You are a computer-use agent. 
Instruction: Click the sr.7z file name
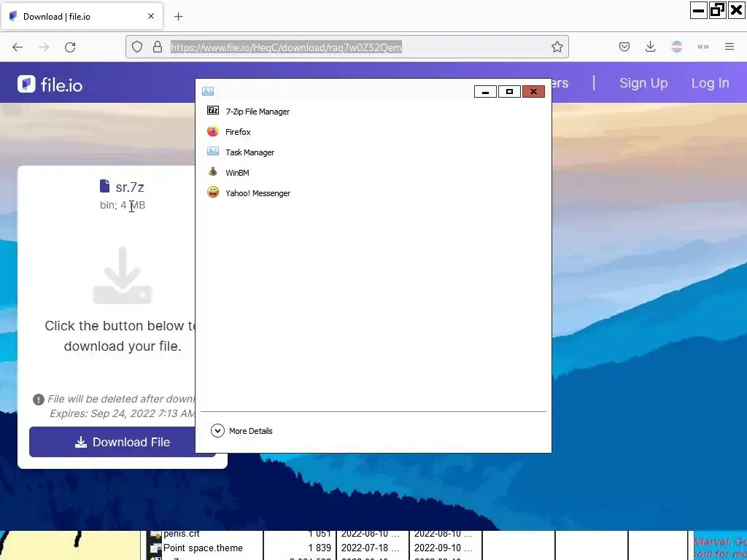click(x=130, y=187)
